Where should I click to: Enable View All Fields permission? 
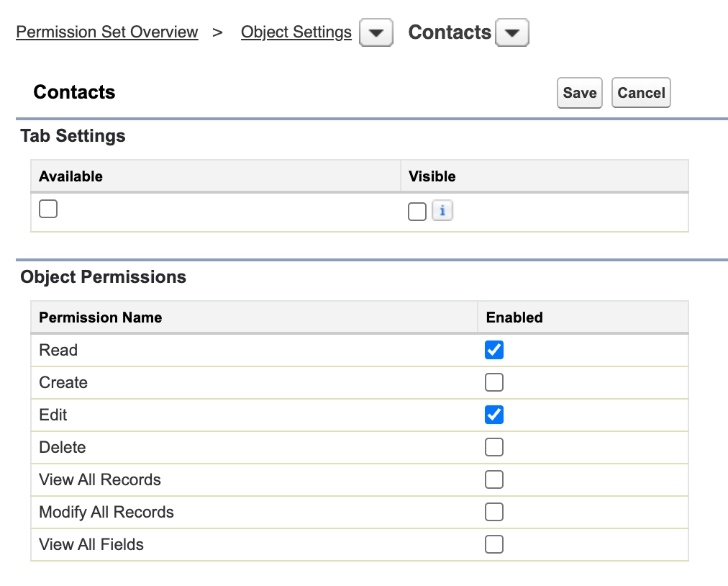coord(494,544)
